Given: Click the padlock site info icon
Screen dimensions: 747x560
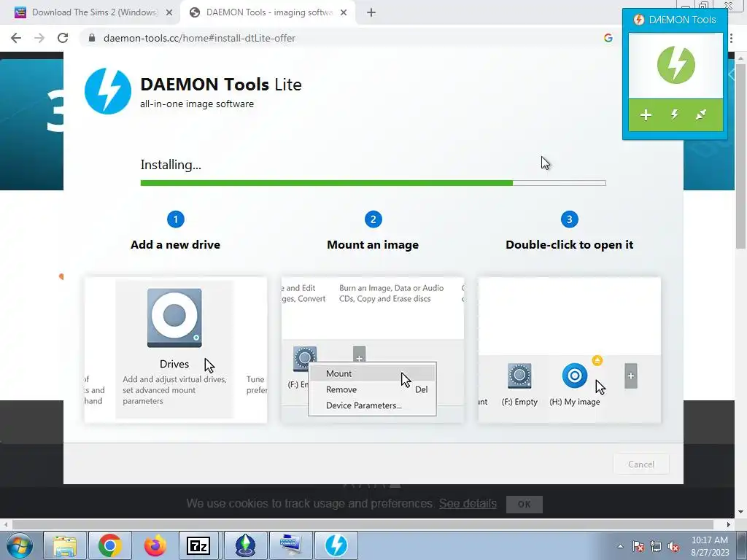Looking at the screenshot, I should pyautogui.click(x=92, y=38).
